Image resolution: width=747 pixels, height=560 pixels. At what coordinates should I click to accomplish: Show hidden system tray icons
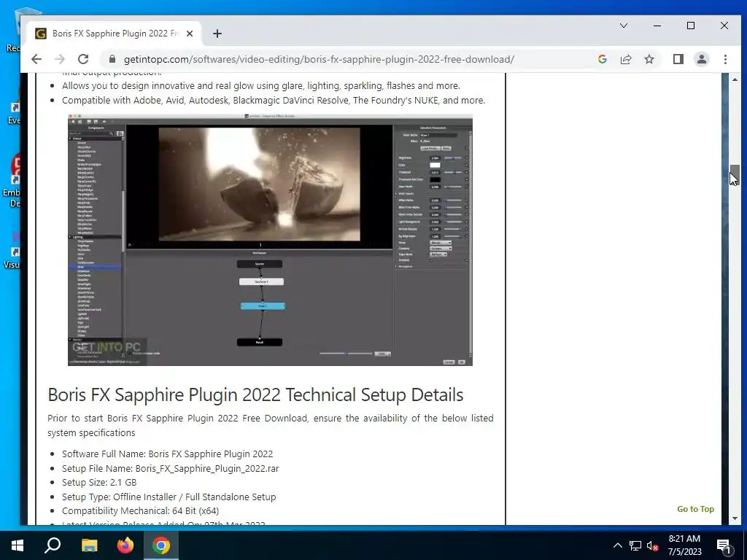pyautogui.click(x=617, y=545)
